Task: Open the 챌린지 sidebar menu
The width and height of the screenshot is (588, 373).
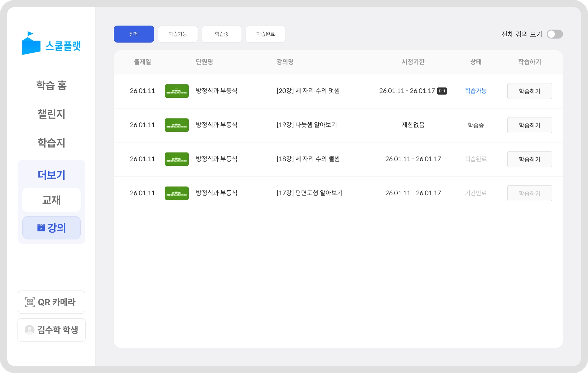Action: [x=51, y=114]
